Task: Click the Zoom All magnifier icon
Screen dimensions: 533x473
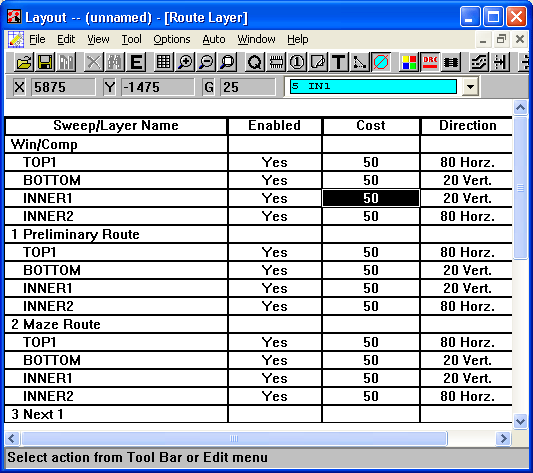Action: click(227, 63)
